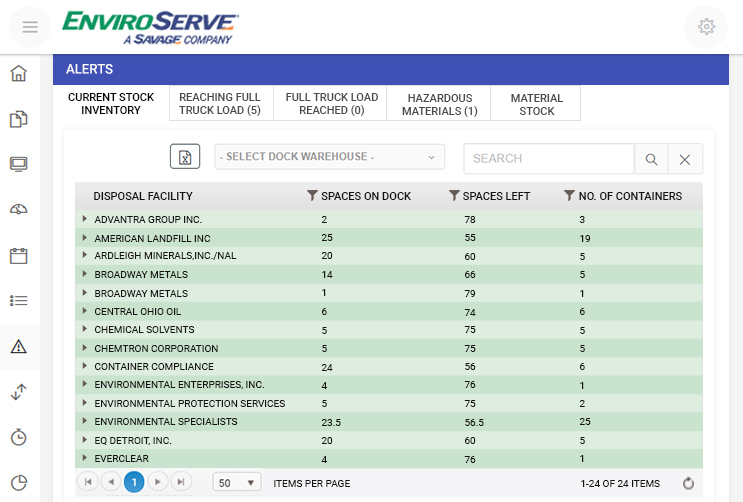Click ADVANTRA GROUP INC. facility name
The height and width of the screenshot is (502, 743).
(148, 219)
